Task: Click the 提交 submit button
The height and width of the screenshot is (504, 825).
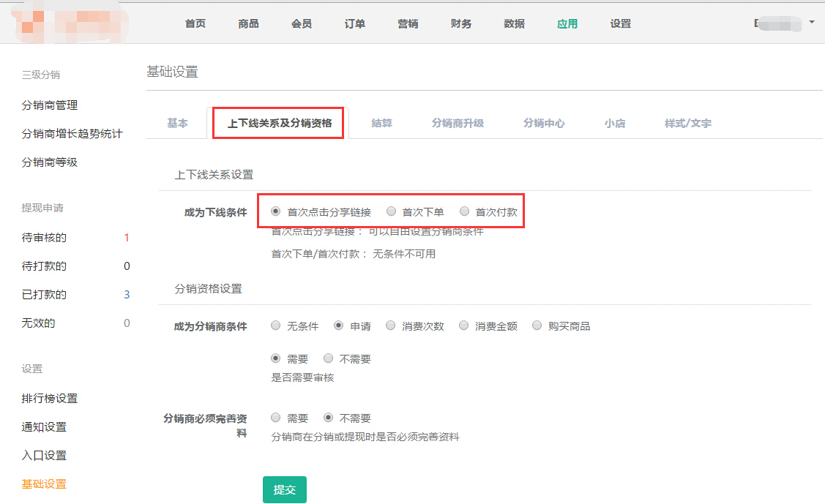Action: click(284, 489)
